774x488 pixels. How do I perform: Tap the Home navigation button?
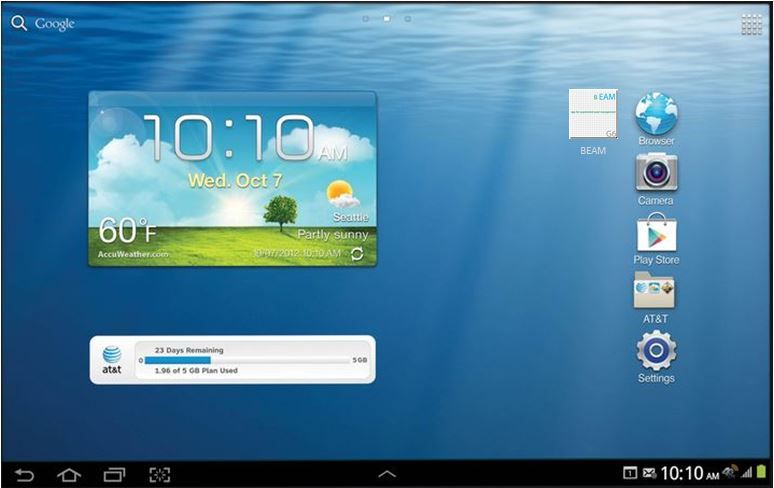69,475
